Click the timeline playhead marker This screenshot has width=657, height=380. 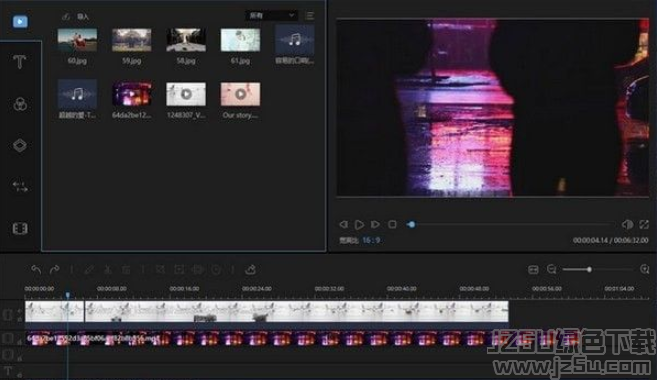(67, 295)
